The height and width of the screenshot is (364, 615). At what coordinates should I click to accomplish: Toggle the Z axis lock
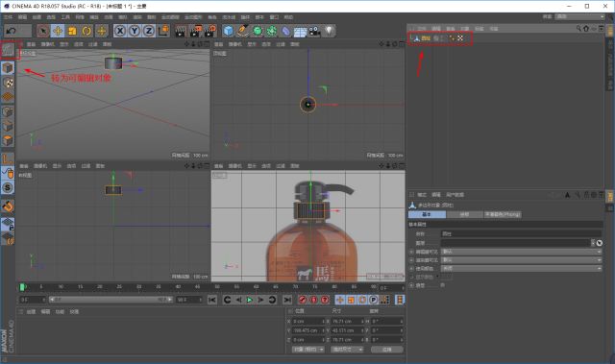149,31
